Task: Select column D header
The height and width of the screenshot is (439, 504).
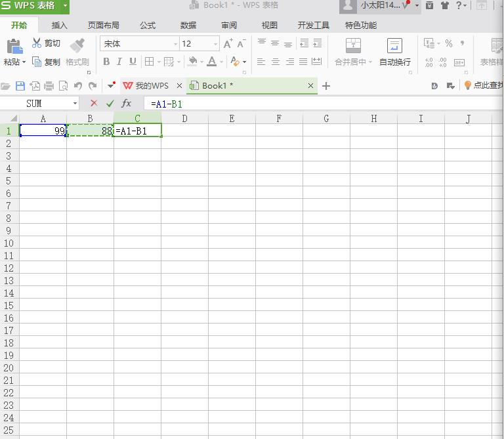Action: 184,119
